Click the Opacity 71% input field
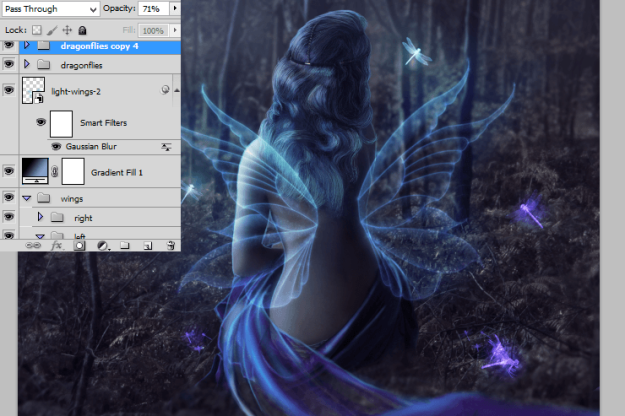 tap(153, 9)
